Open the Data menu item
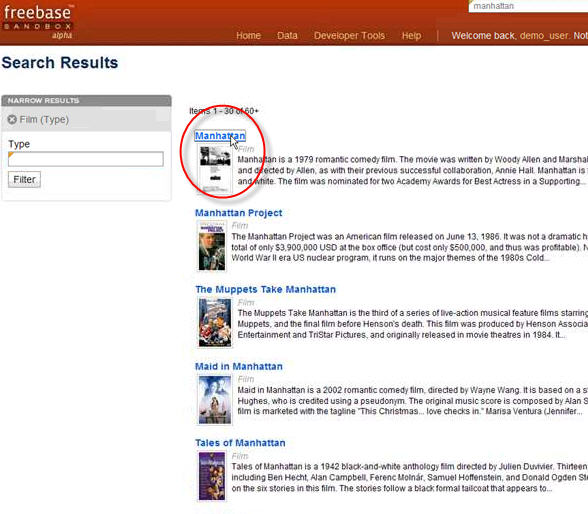Image resolution: width=588 pixels, height=514 pixels. click(x=287, y=36)
